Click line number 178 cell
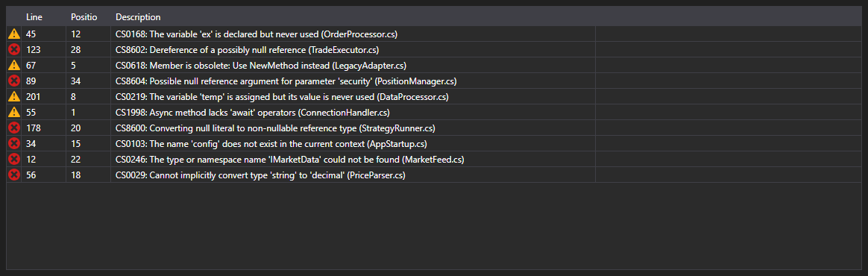868x276 pixels. [44, 128]
